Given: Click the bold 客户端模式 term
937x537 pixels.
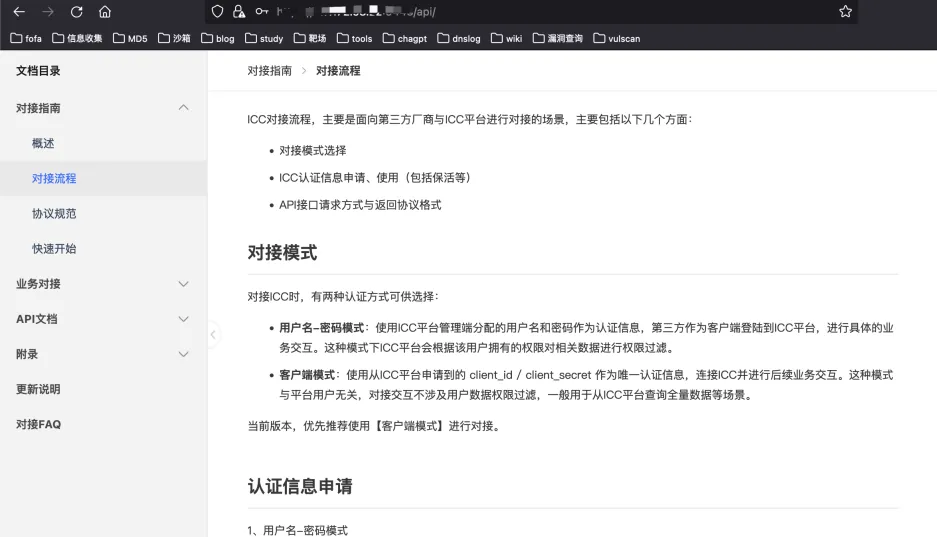Looking at the screenshot, I should 307,375.
